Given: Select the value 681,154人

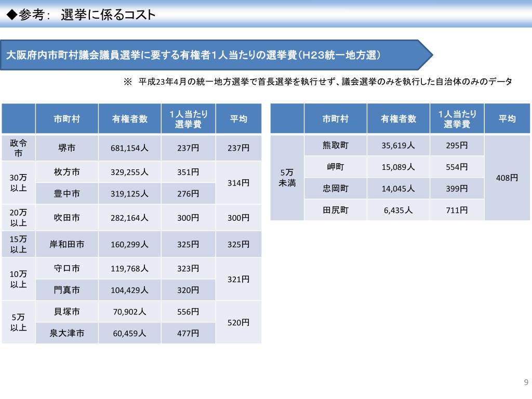Looking at the screenshot, I should [129, 148].
